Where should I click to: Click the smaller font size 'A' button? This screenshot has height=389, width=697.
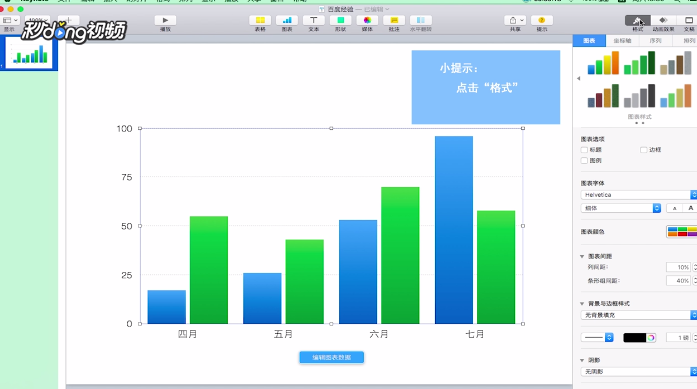674,208
